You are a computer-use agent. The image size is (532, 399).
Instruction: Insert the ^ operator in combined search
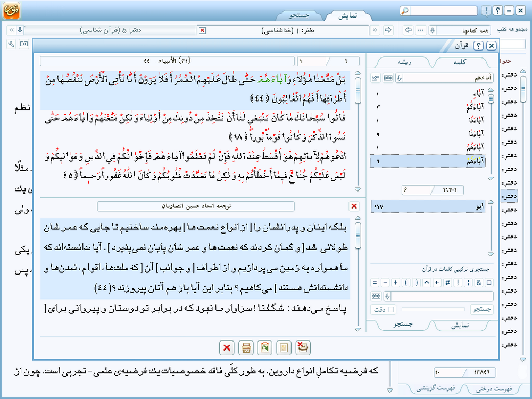[x=427, y=282]
